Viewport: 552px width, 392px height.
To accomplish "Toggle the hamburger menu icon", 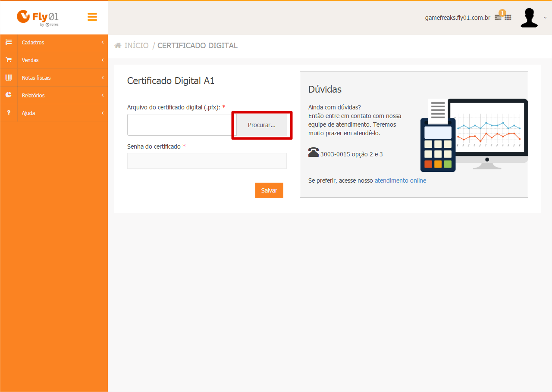I will (x=92, y=17).
